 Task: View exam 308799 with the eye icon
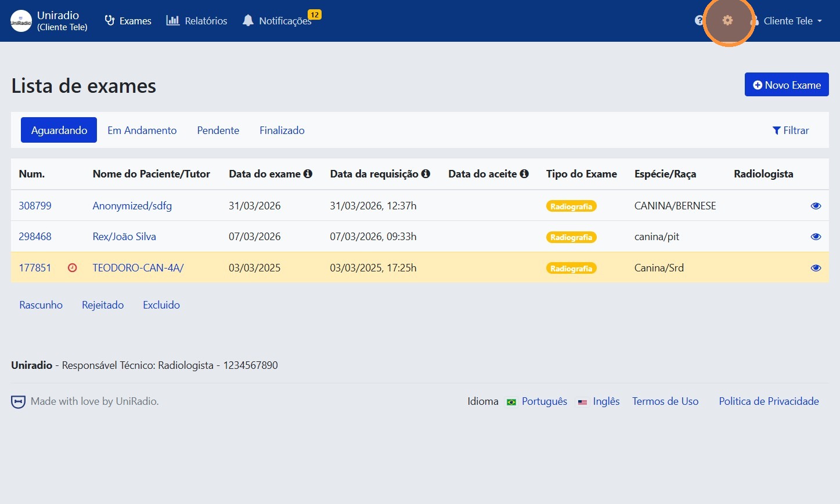(x=816, y=205)
